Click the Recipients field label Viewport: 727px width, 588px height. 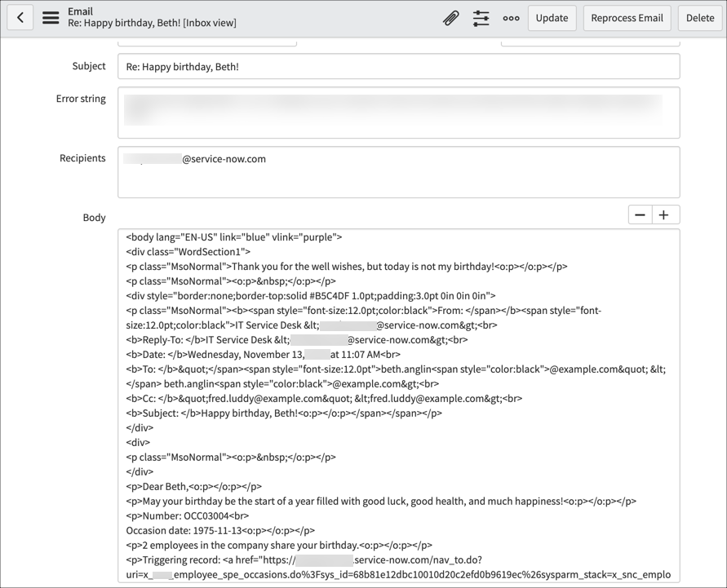tap(82, 158)
